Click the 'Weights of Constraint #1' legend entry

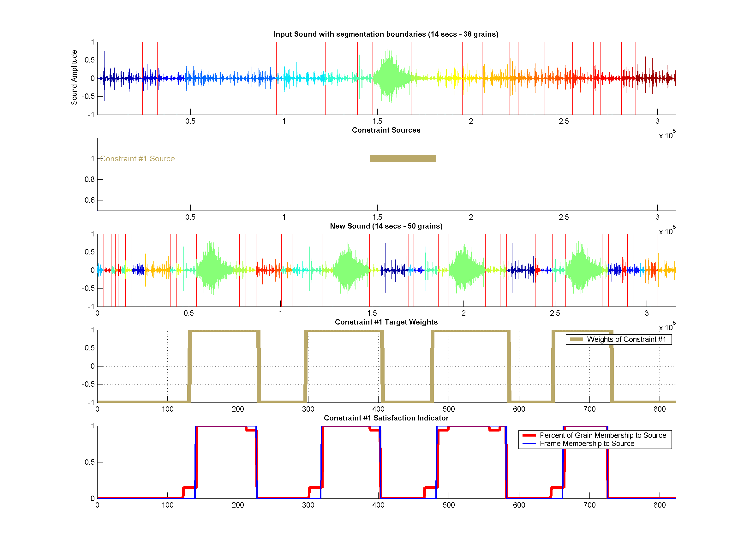pos(626,339)
